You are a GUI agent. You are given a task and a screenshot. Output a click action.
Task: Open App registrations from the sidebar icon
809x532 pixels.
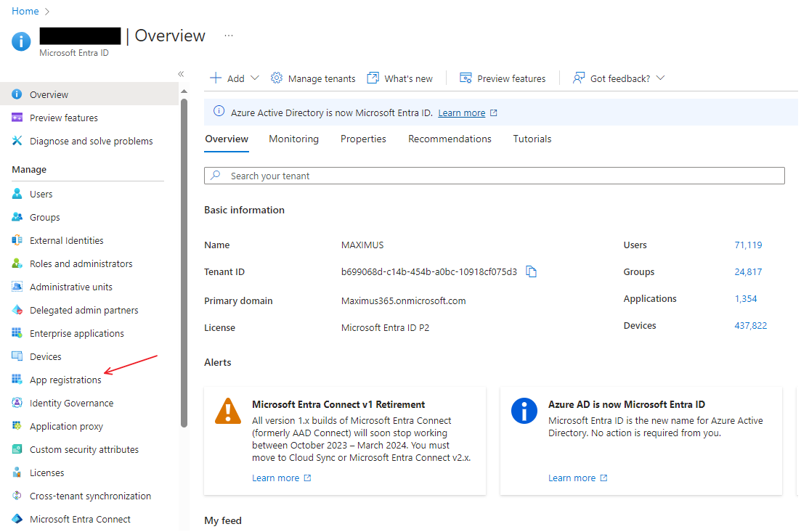17,380
